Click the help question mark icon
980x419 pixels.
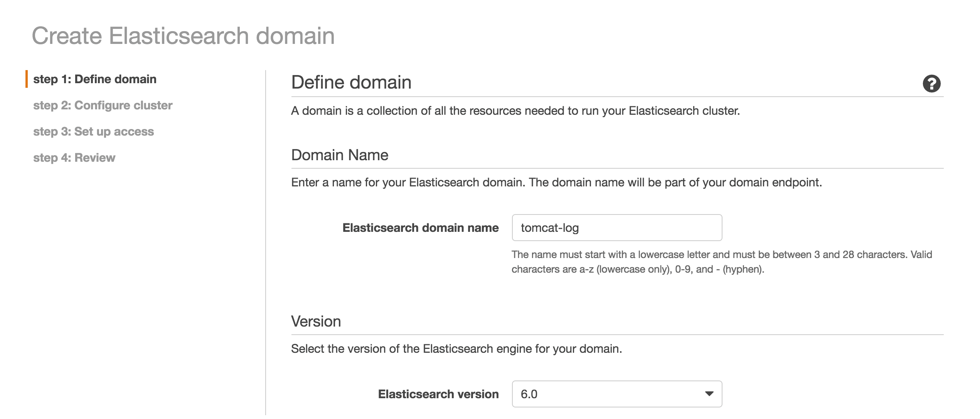(x=931, y=84)
